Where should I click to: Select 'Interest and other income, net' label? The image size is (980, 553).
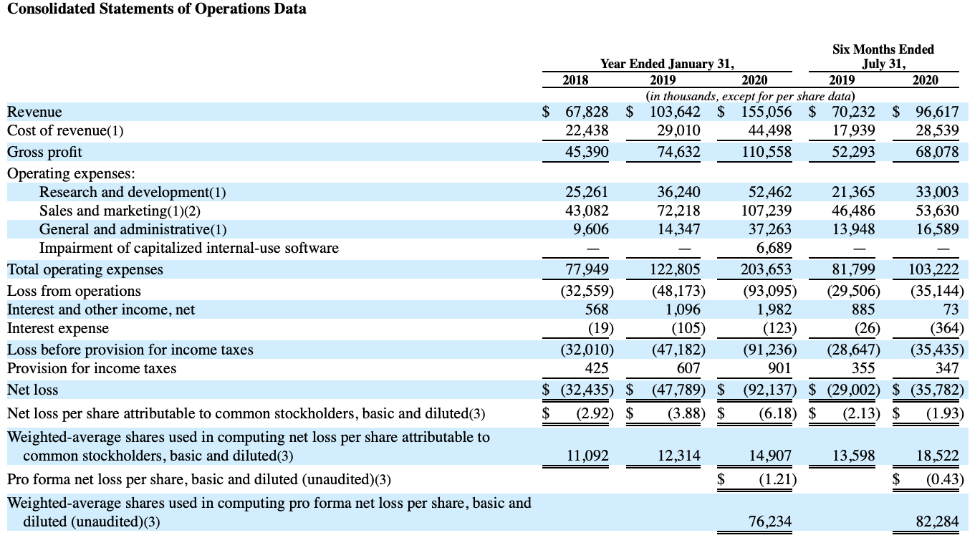pos(101,309)
